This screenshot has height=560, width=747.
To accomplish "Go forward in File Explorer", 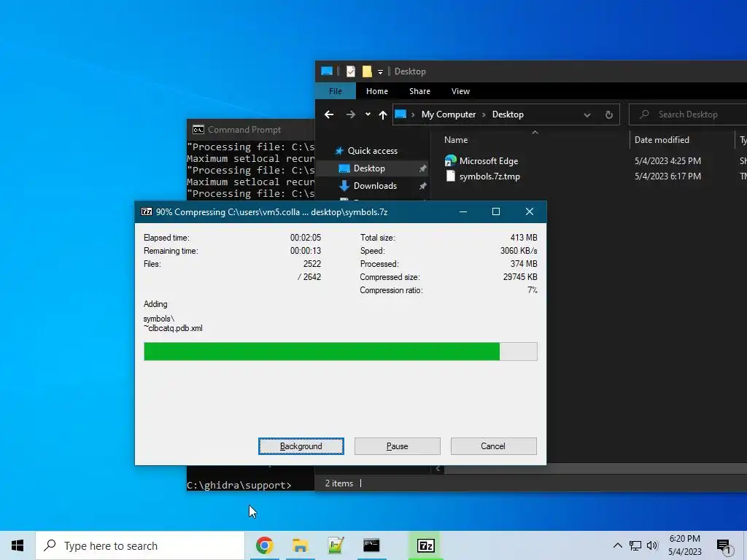I will coord(350,114).
